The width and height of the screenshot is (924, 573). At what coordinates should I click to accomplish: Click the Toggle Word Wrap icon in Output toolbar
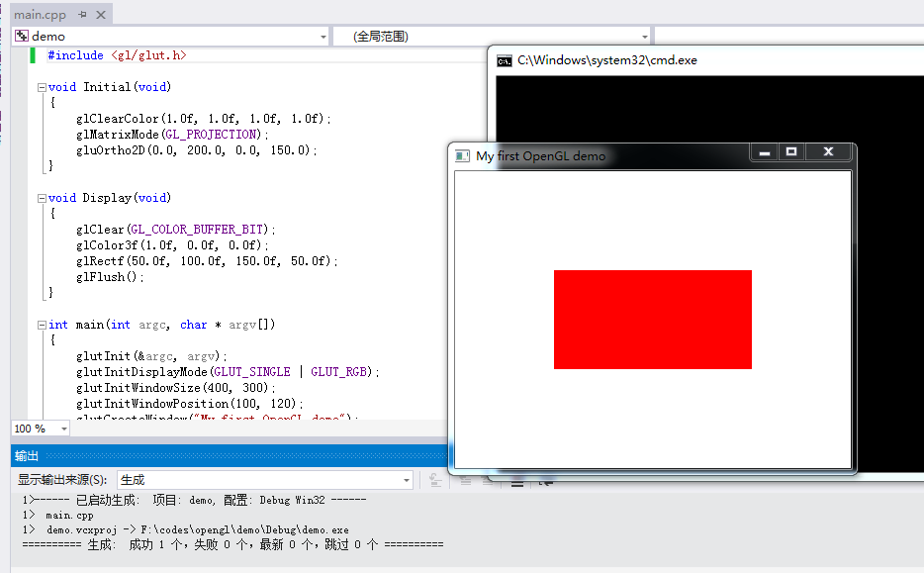pos(547,482)
